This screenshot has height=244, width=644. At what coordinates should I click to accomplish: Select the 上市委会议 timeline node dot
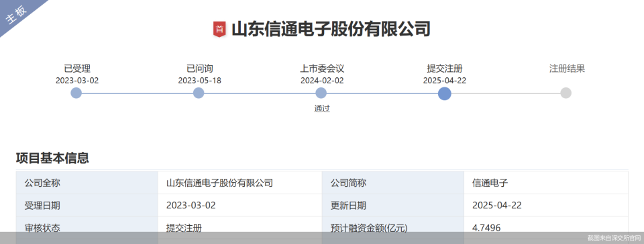pyautogui.click(x=321, y=93)
